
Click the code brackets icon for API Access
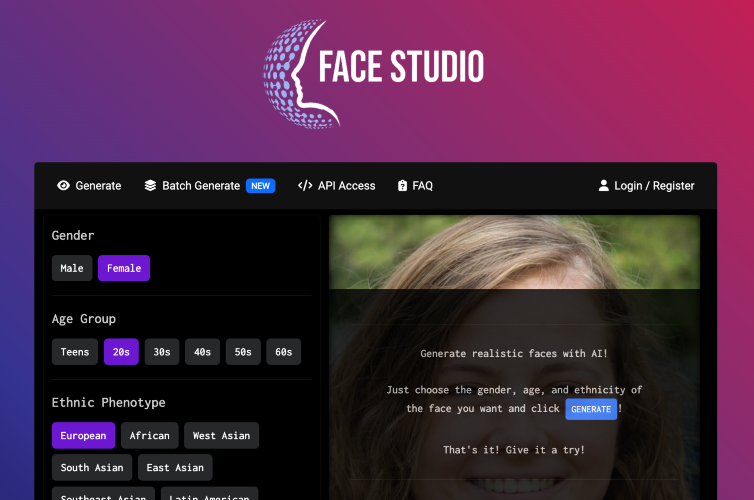click(x=305, y=186)
